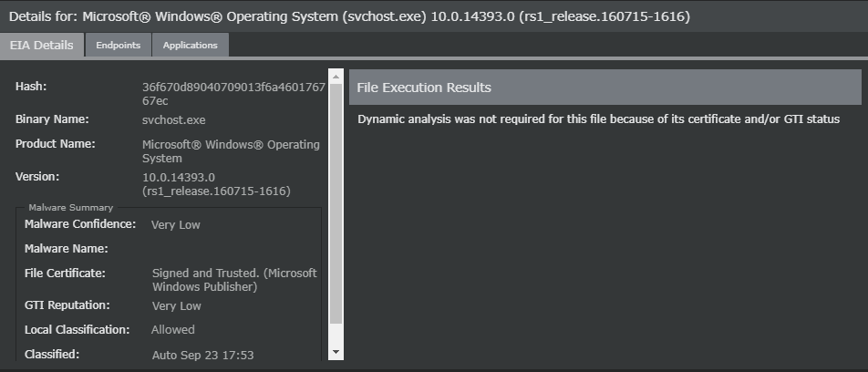Click the Binary Name label
Screen dimensions: 868x372
pos(52,119)
